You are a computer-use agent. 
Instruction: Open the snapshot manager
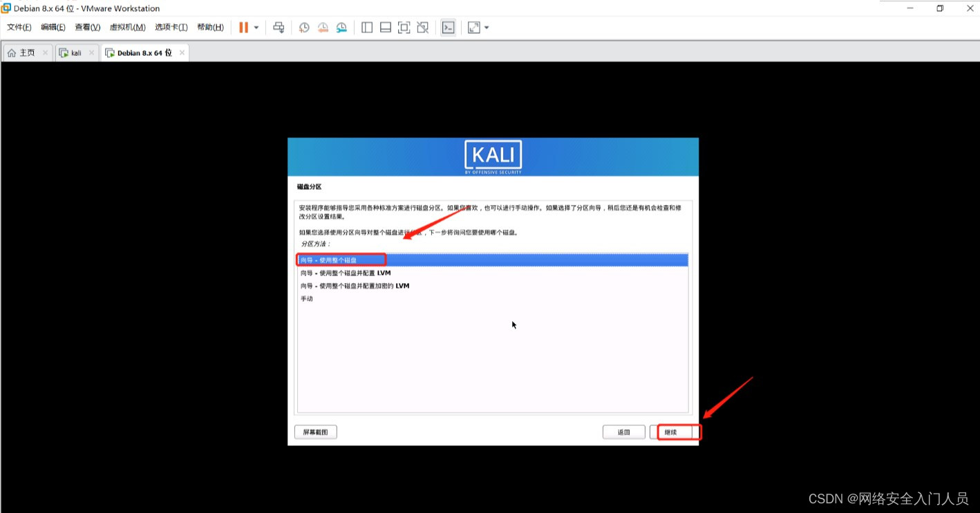click(341, 28)
